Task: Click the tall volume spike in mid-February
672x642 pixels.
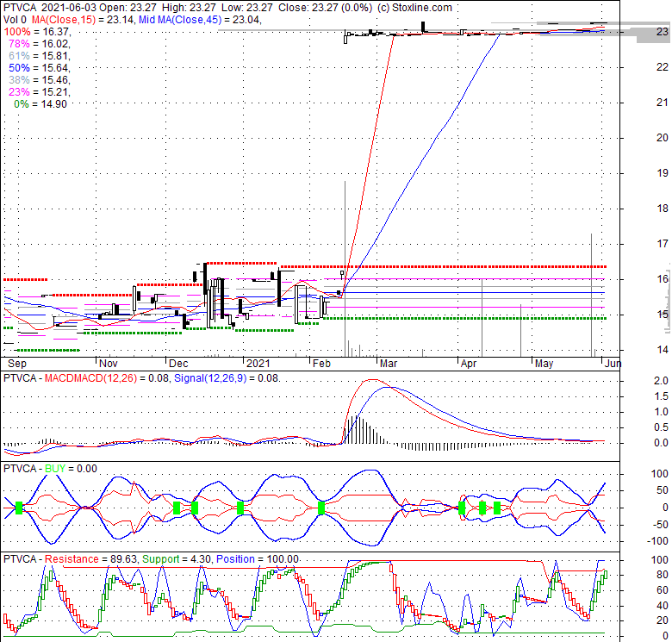Action: point(345,269)
